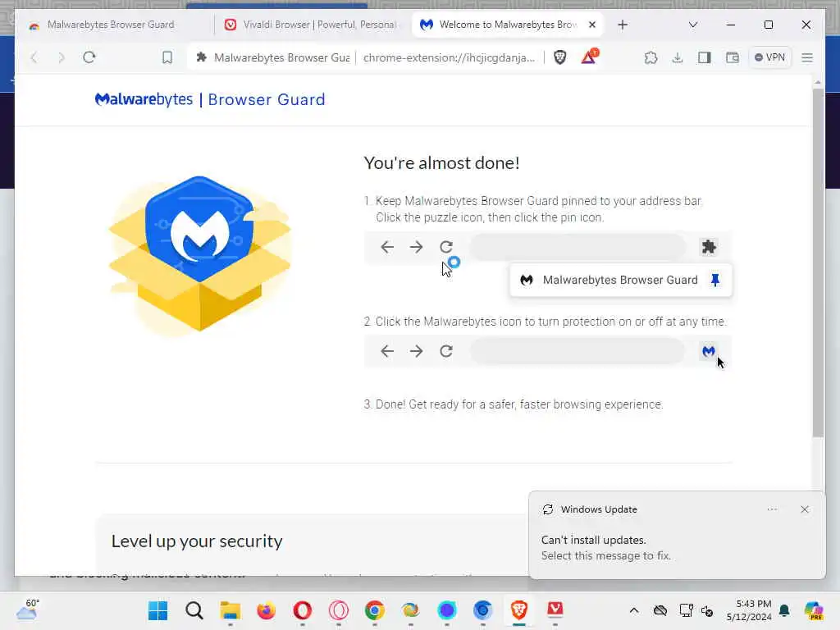Click the Malwarebytes Browser Guard logo
The height and width of the screenshot is (630, 840).
click(x=210, y=99)
